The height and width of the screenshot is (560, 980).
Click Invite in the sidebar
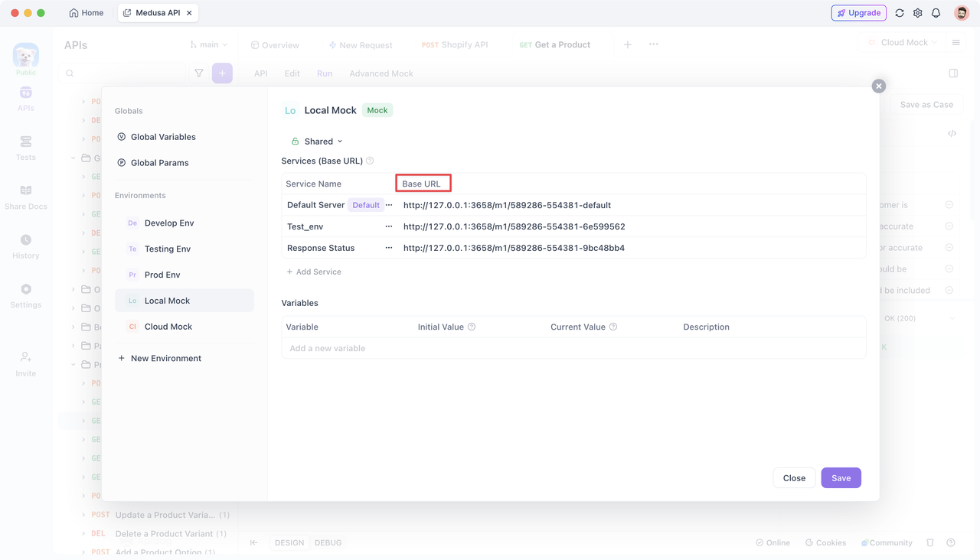26,363
